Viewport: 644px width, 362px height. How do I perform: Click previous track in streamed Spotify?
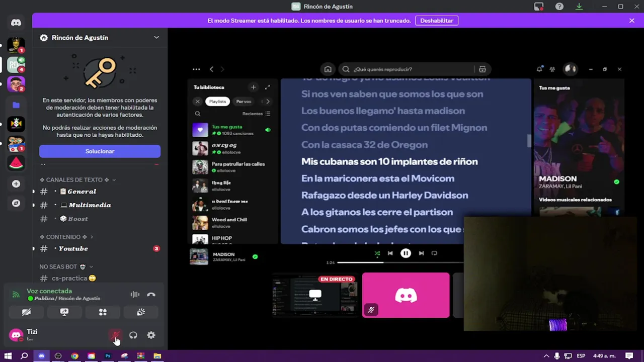(390, 253)
